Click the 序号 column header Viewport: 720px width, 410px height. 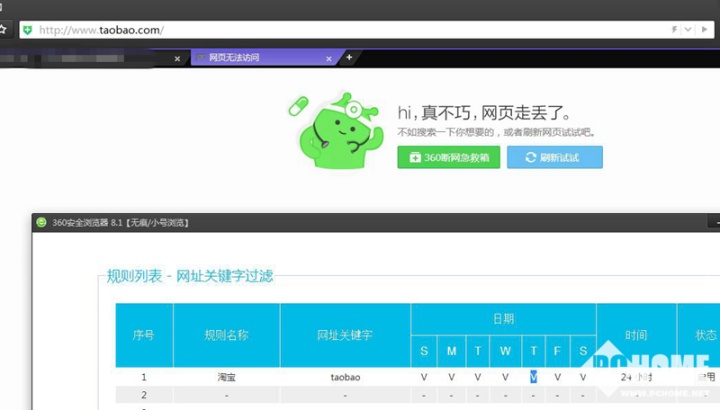[144, 335]
